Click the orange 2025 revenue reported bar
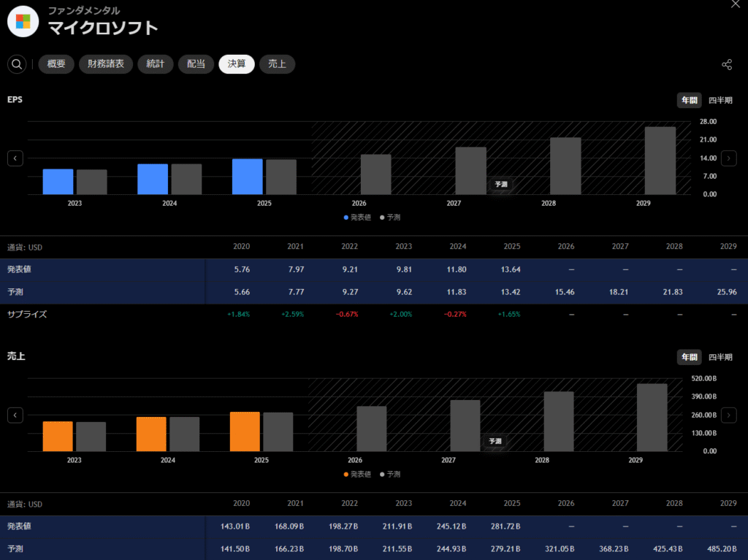 pyautogui.click(x=245, y=431)
